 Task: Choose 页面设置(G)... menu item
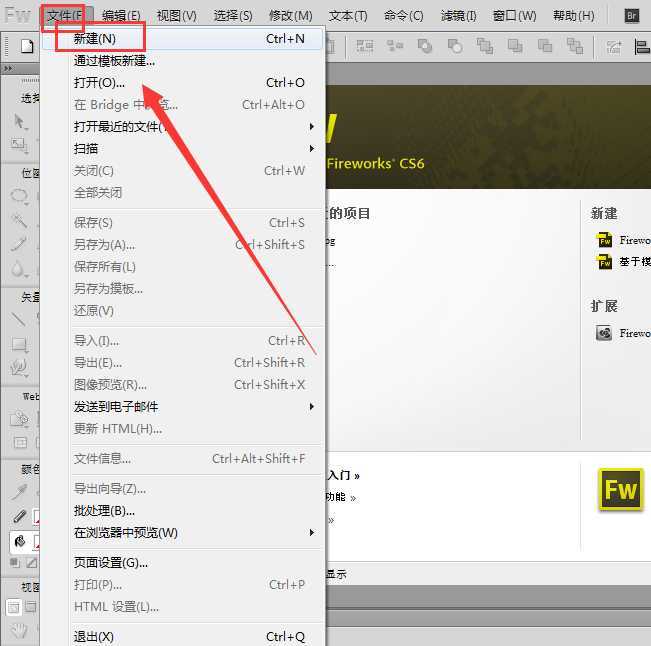tap(111, 563)
